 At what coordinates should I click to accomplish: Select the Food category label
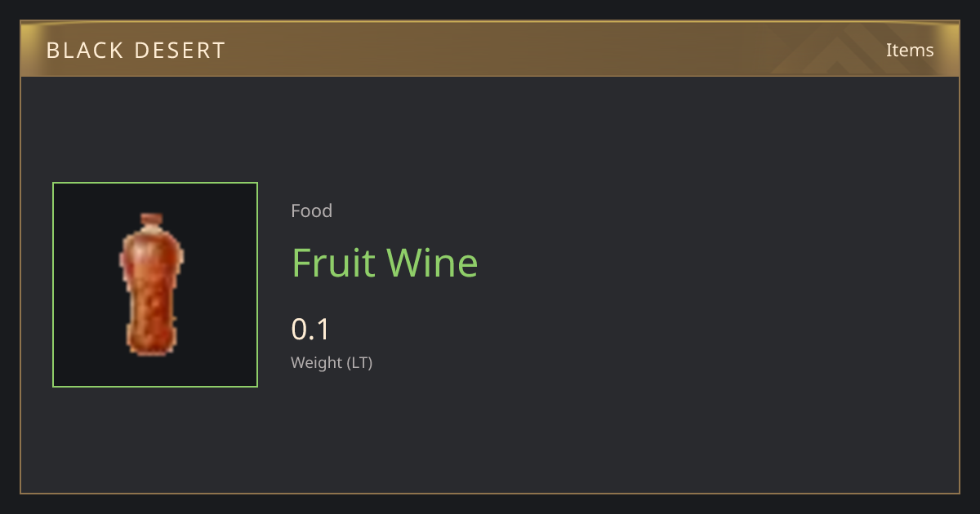coord(311,210)
